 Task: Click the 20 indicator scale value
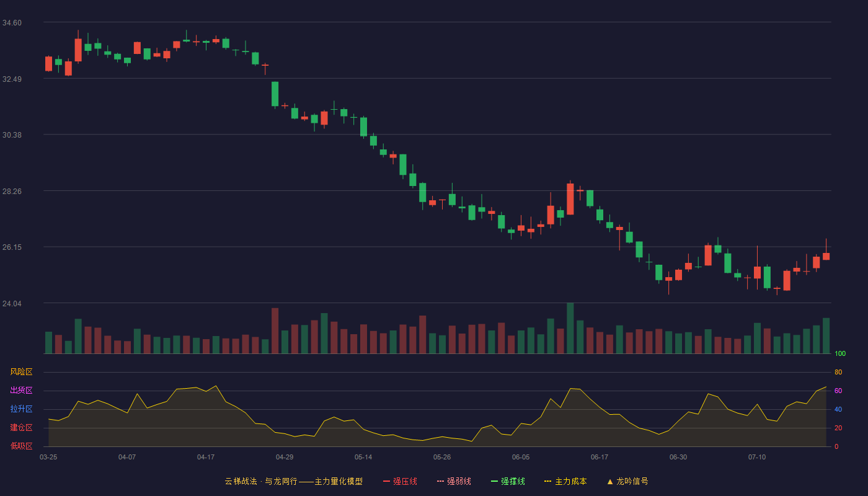coord(838,428)
